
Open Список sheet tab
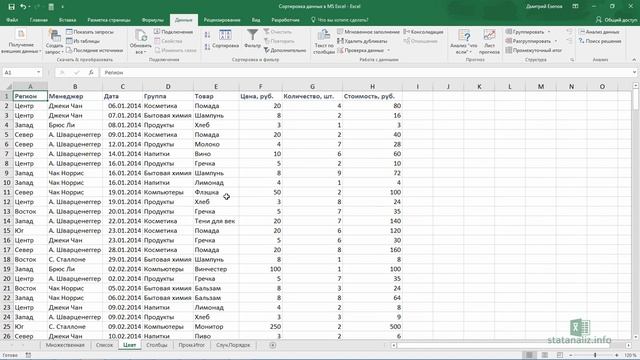tap(104, 345)
